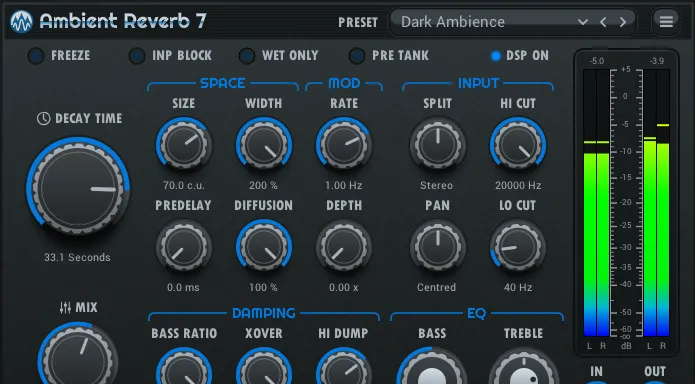Viewport: 695px width, 384px height.
Task: Click the 33.1 Seconds decay value
Action: pyautogui.click(x=77, y=257)
